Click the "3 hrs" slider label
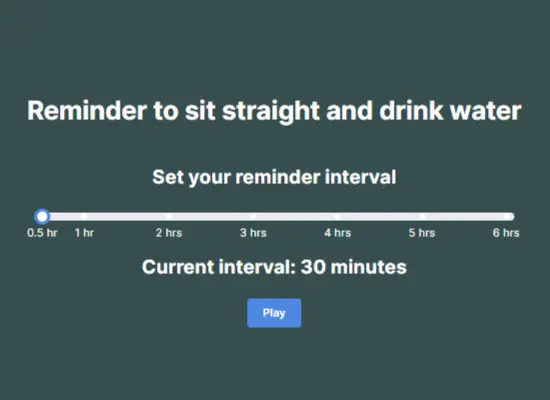Screen dimensions: 550x400 pyautogui.click(x=253, y=233)
